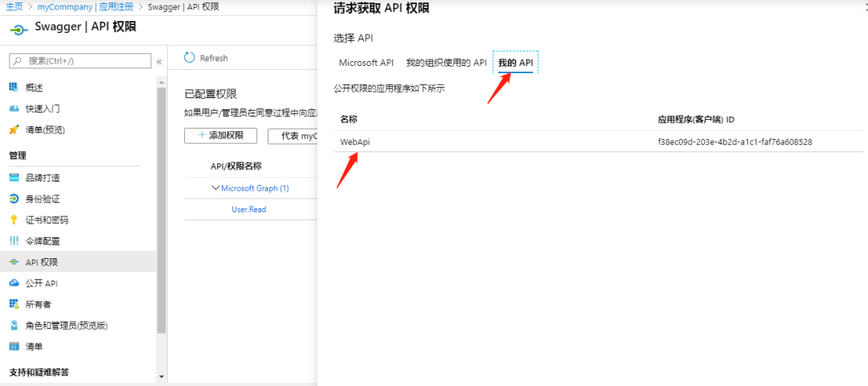Click the Swagger | API 权限 breadcrumb text
The width and height of the screenshot is (868, 386).
tap(184, 6)
